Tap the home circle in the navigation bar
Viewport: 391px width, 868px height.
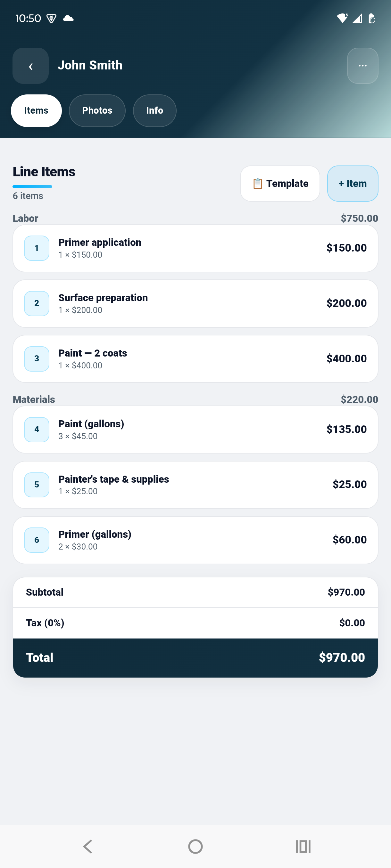[195, 847]
